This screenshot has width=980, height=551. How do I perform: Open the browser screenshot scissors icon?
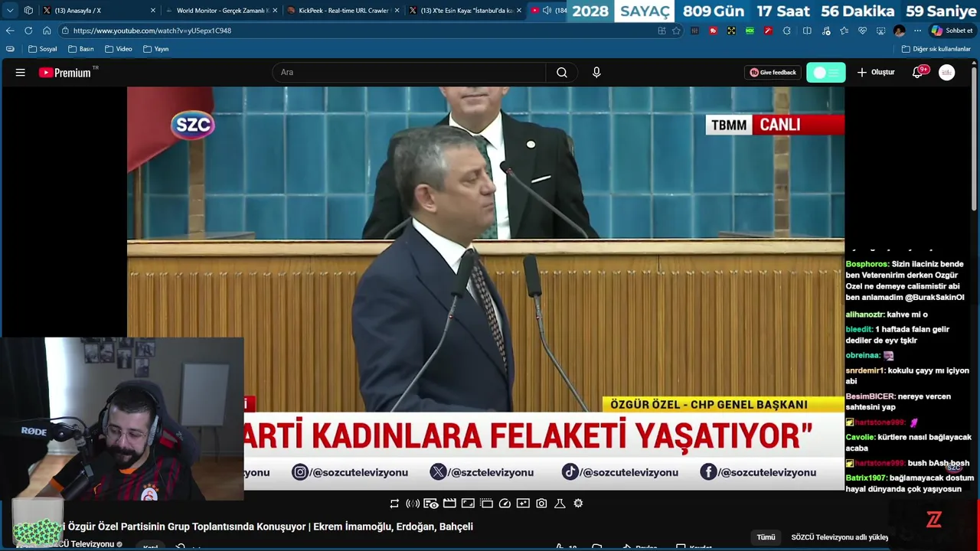(880, 31)
